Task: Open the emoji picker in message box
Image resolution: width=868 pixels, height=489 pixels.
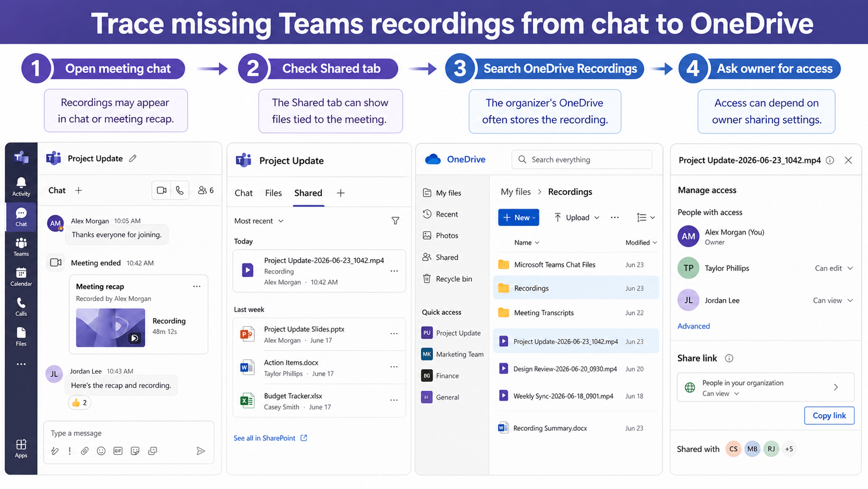Action: coord(101,451)
